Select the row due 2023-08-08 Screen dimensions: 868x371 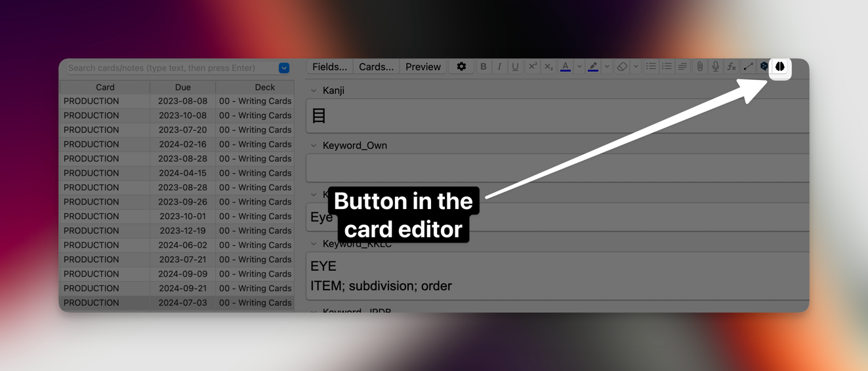click(177, 101)
